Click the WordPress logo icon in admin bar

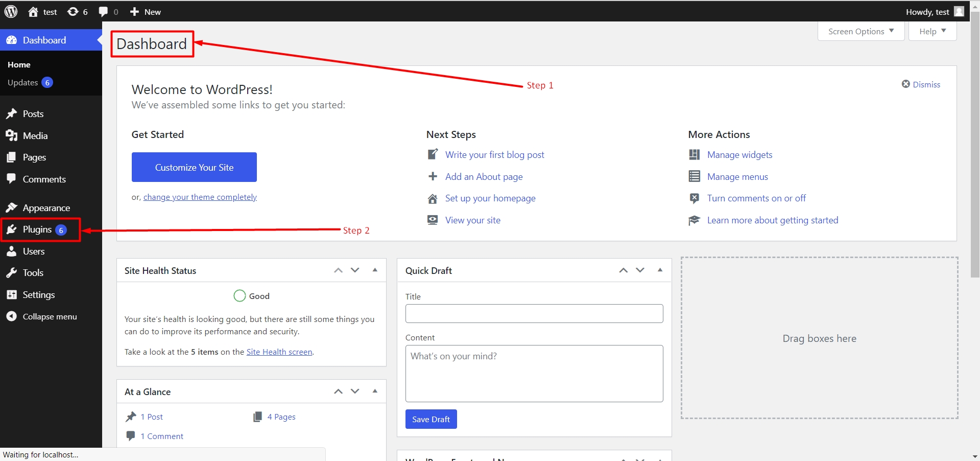(11, 11)
